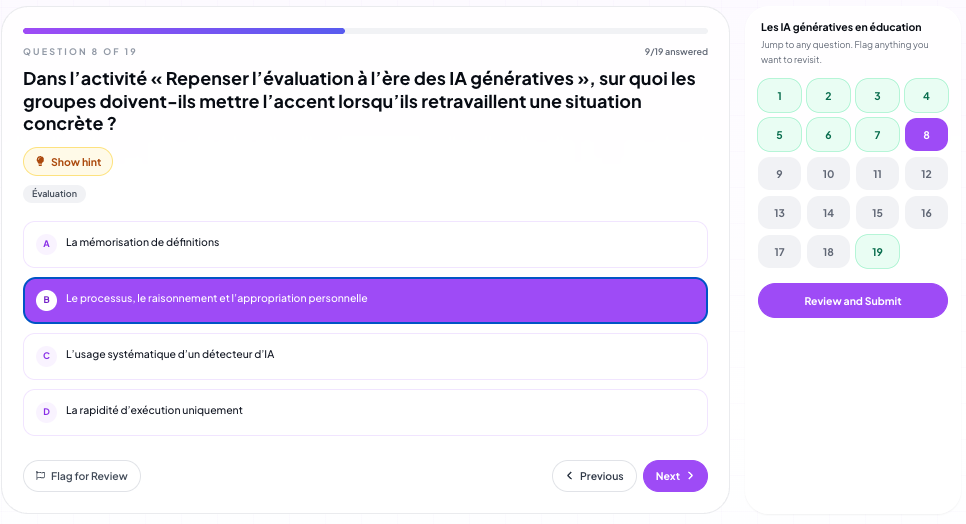This screenshot has width=966, height=524.
Task: Click the Évaluation category tag
Action: [x=54, y=193]
